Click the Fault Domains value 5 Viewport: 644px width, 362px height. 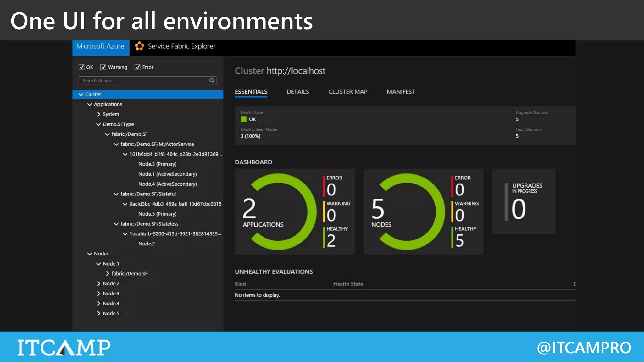coord(517,136)
